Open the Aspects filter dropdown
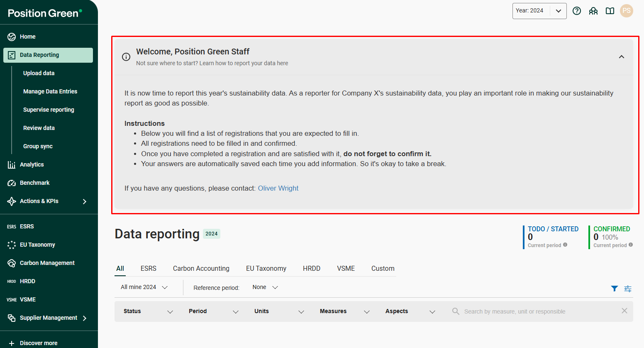 (410, 311)
